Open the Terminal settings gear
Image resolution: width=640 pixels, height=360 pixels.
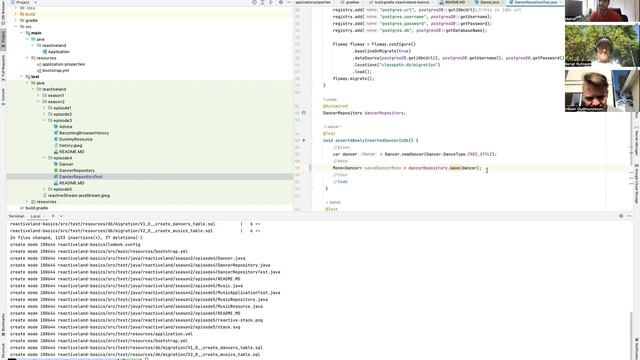click(621, 216)
